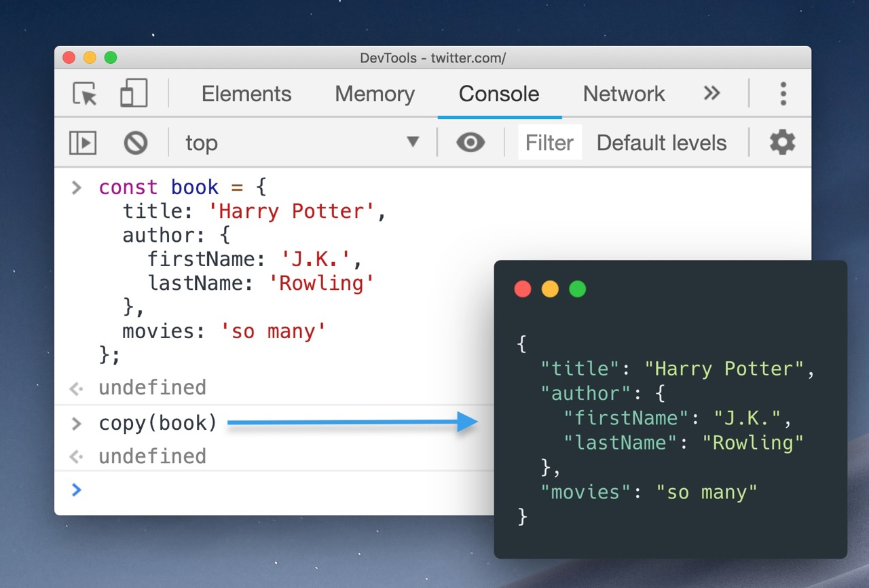Select the inspect element tool
This screenshot has width=869, height=588.
tap(84, 93)
